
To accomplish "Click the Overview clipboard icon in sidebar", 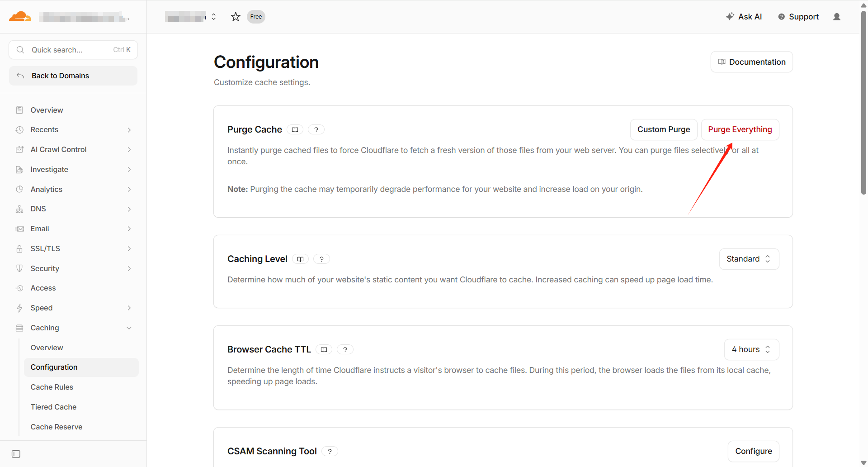I will tap(19, 110).
